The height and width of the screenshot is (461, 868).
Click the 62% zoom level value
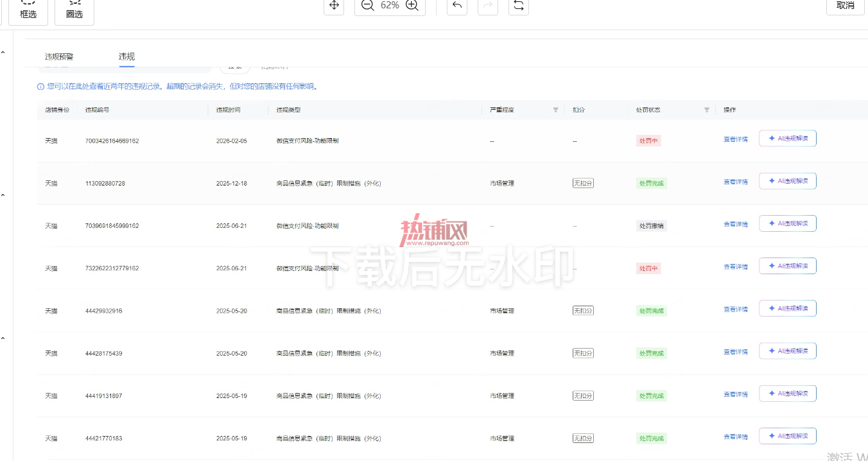(x=390, y=5)
